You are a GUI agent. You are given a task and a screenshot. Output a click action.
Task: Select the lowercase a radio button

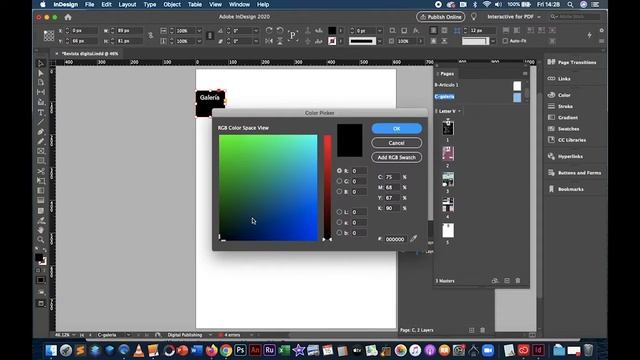pos(339,222)
